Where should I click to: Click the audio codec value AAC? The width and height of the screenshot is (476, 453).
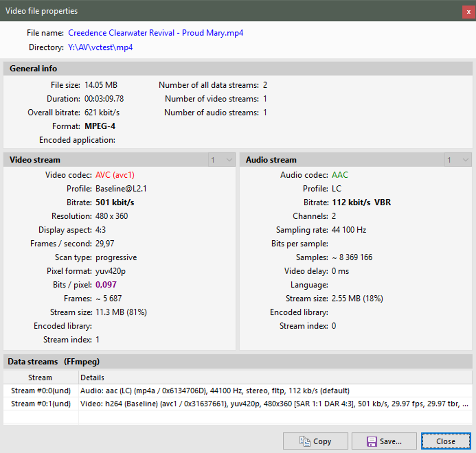coord(340,175)
